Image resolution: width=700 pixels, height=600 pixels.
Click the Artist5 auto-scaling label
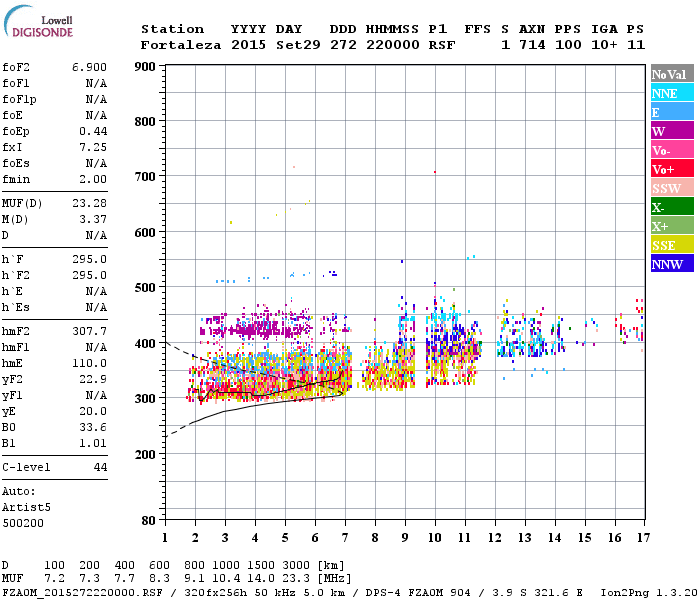(26, 508)
